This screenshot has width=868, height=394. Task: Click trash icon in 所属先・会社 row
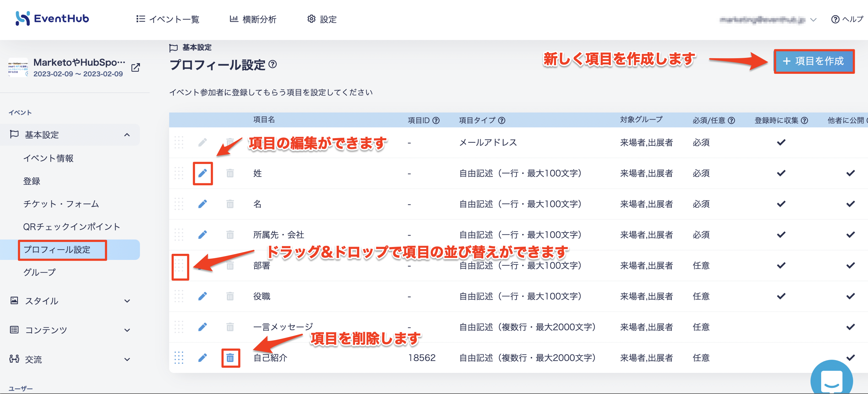(230, 235)
